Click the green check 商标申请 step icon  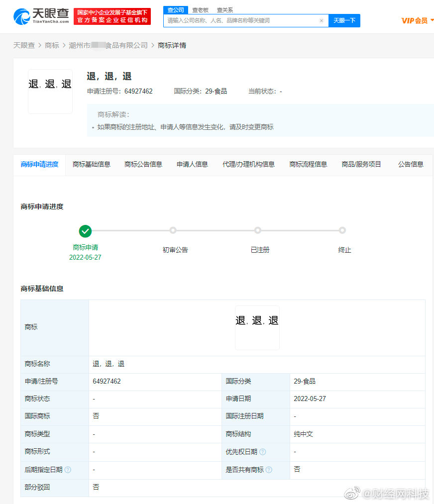(85, 231)
